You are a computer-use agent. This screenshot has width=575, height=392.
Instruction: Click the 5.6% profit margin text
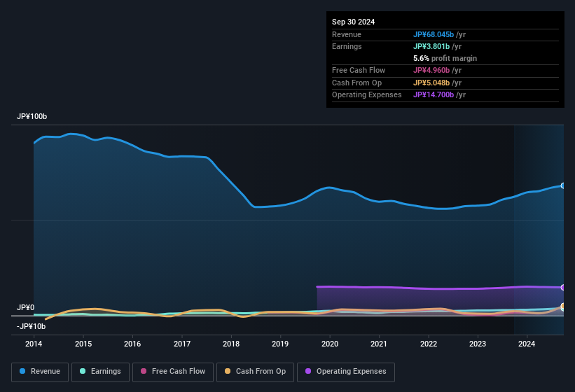tap(445, 58)
